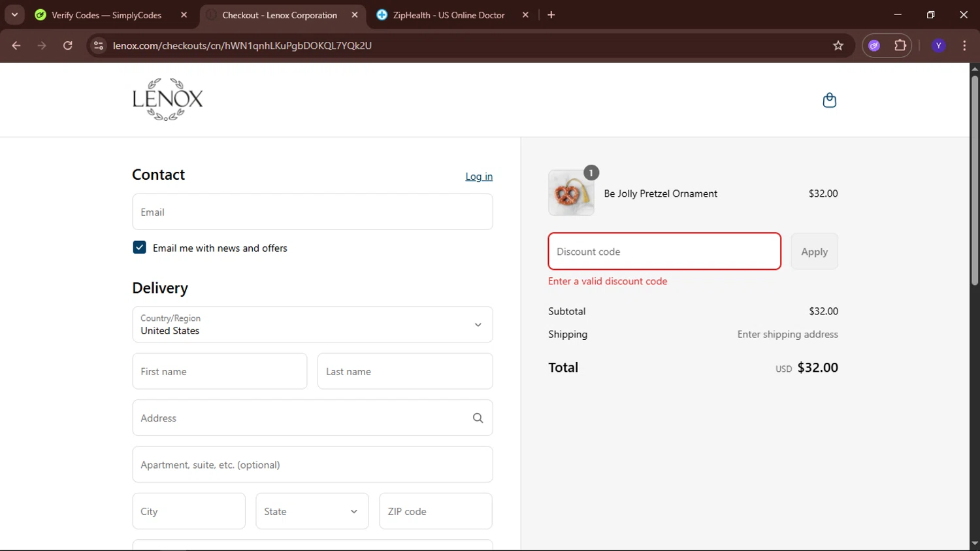Click the Contact heading
This screenshot has height=551, width=980.
(159, 175)
